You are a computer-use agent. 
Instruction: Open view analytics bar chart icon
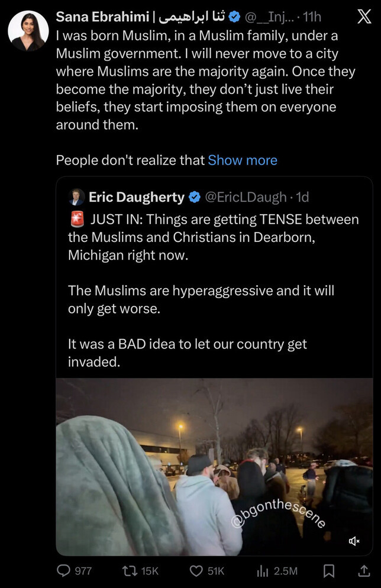pyautogui.click(x=263, y=570)
